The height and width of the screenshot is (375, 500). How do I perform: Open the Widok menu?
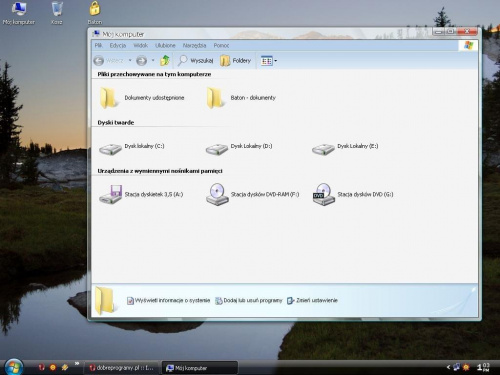(x=140, y=45)
